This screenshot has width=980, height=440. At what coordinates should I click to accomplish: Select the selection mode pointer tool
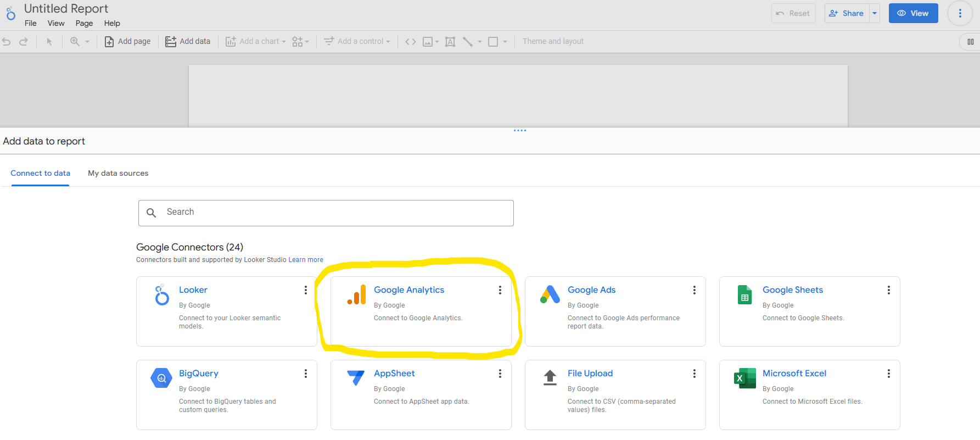pyautogui.click(x=49, y=42)
